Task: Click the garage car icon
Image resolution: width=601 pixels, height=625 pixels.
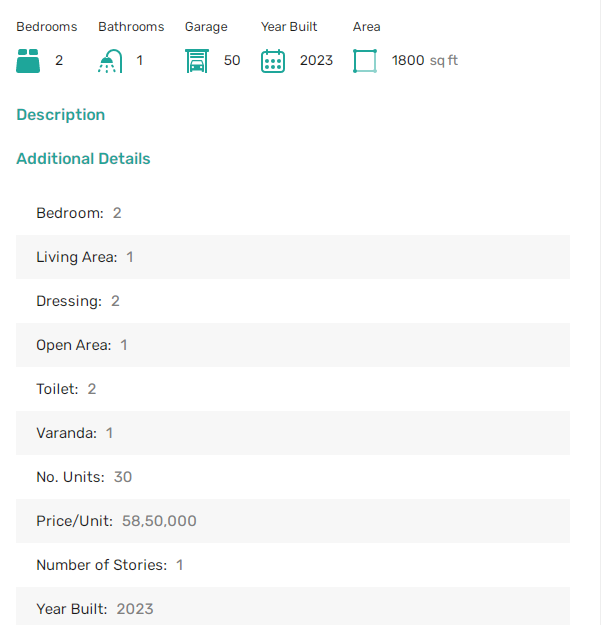Action: coord(197,61)
